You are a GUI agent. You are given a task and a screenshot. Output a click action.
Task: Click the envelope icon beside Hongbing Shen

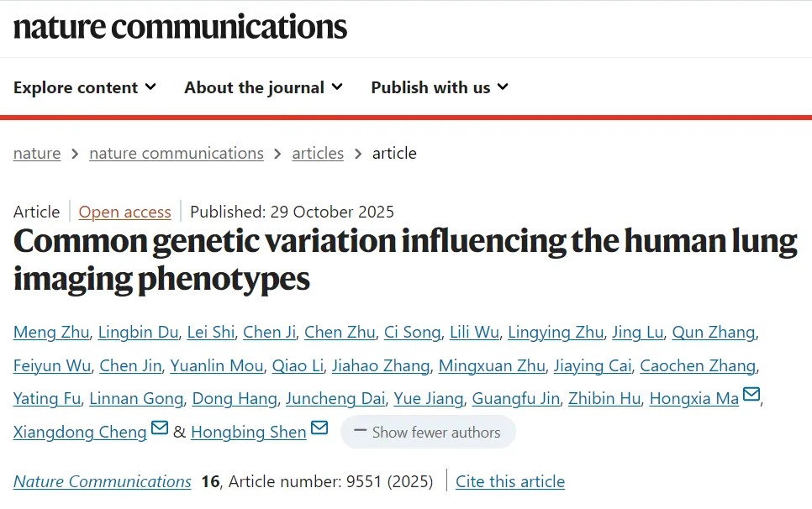tap(319, 428)
